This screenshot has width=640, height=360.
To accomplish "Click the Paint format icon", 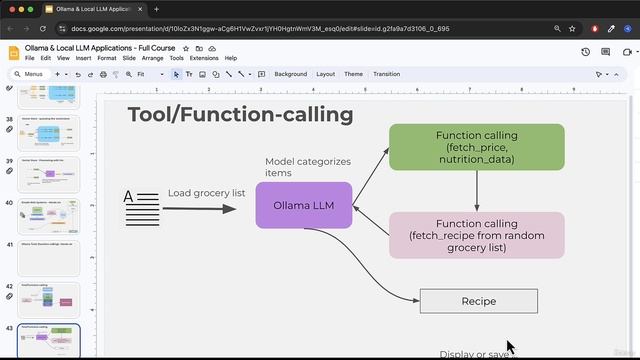I will point(116,74).
